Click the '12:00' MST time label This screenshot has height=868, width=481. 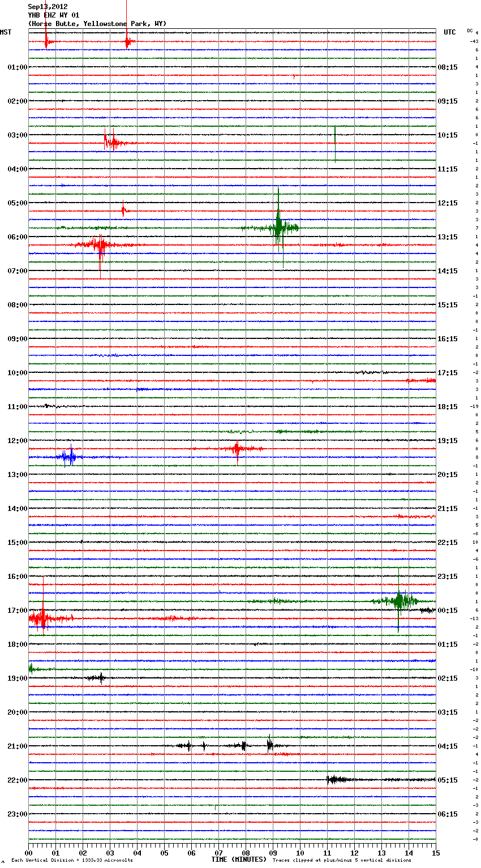17,441
